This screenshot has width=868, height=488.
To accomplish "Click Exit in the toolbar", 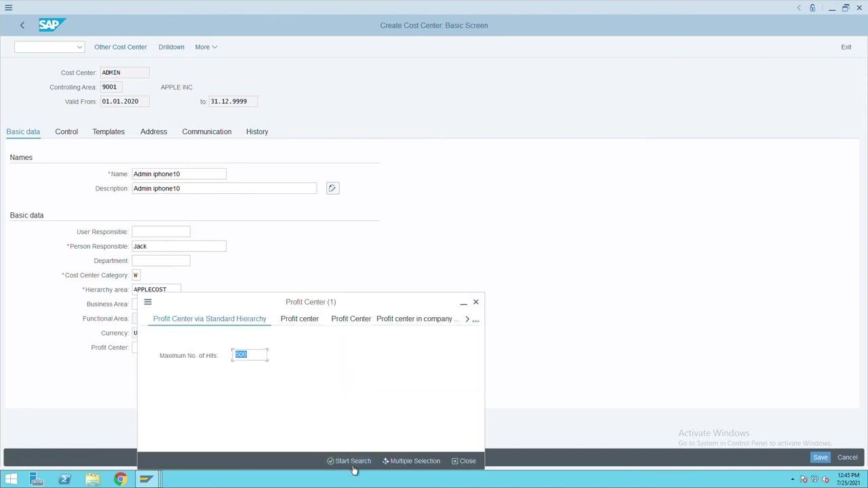I will 846,47.
